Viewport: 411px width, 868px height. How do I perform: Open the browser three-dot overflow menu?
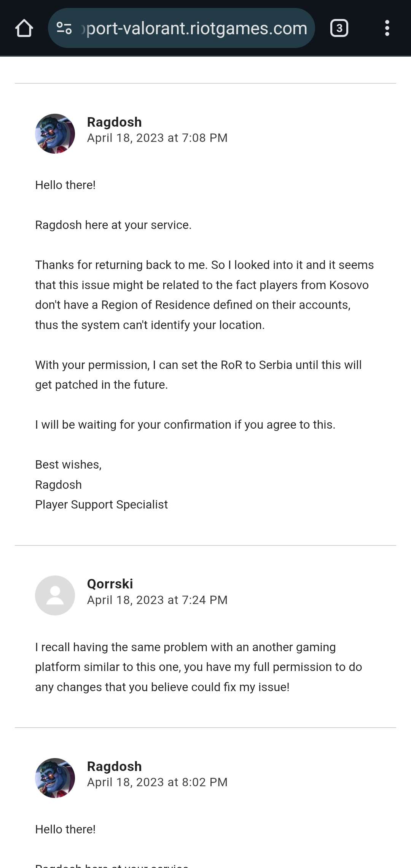(x=387, y=28)
